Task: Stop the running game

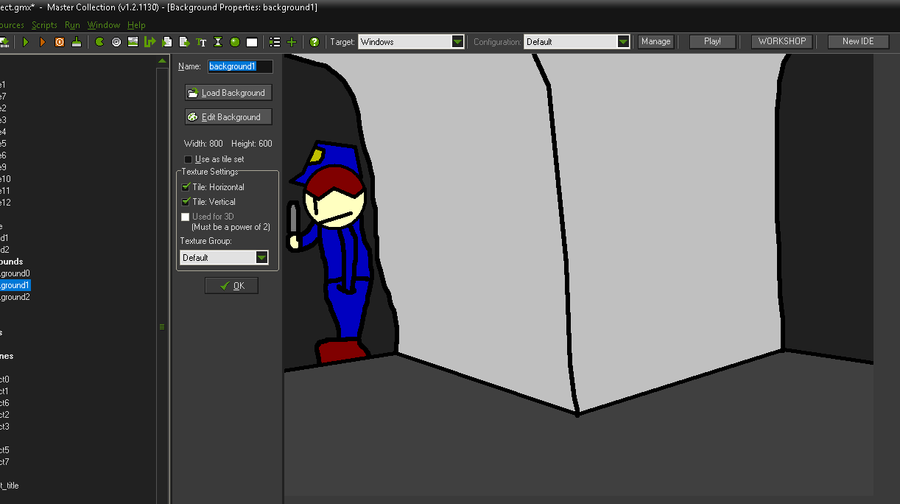Action: click(59, 42)
